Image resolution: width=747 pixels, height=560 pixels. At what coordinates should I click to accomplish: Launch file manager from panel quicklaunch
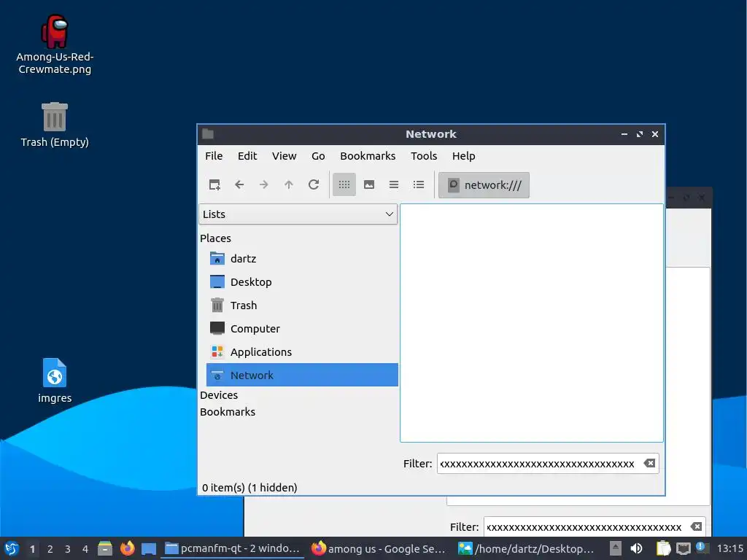(105, 548)
